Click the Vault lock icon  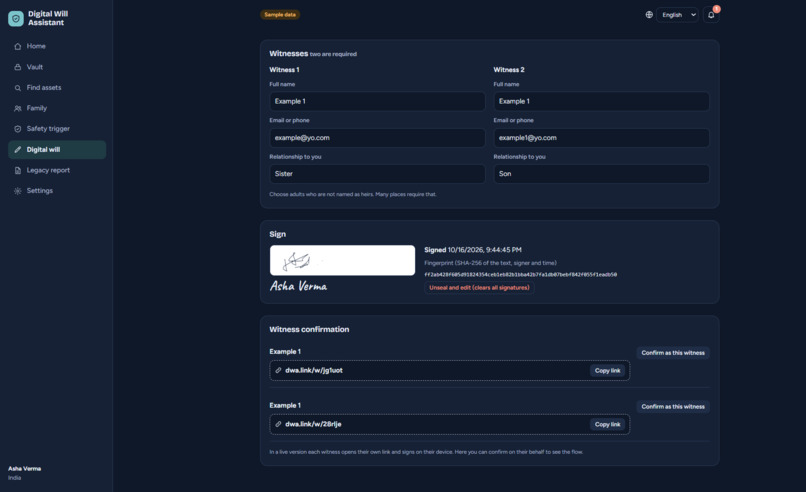[x=17, y=67]
